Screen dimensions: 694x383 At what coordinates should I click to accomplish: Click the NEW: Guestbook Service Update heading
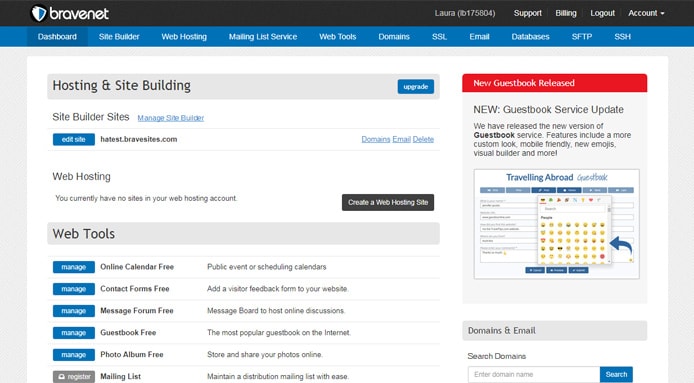click(548, 110)
